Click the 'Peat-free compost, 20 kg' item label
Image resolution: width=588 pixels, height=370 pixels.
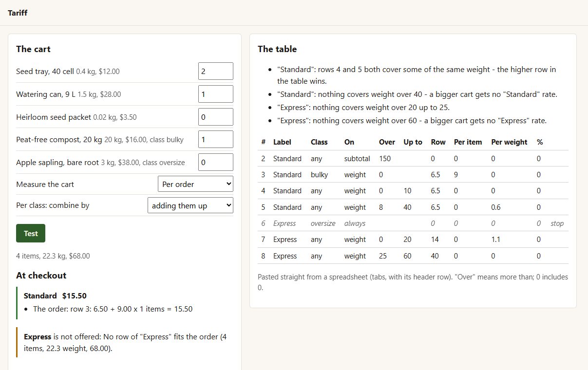tap(59, 139)
